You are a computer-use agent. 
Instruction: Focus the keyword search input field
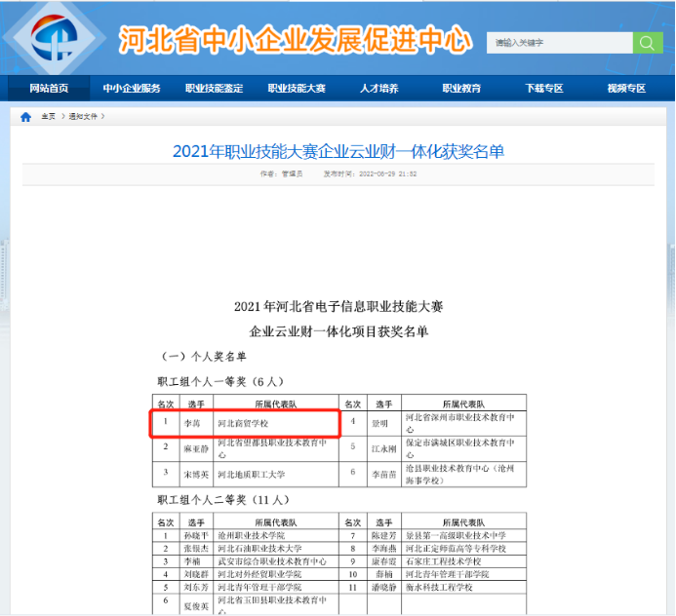point(560,43)
